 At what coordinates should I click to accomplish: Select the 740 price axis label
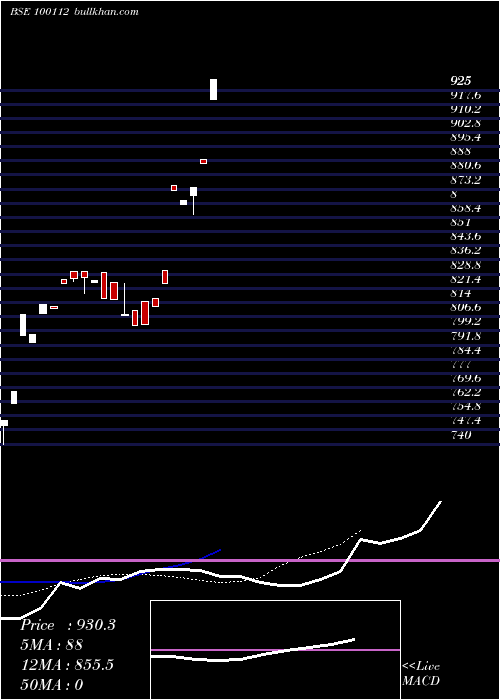pyautogui.click(x=460, y=435)
